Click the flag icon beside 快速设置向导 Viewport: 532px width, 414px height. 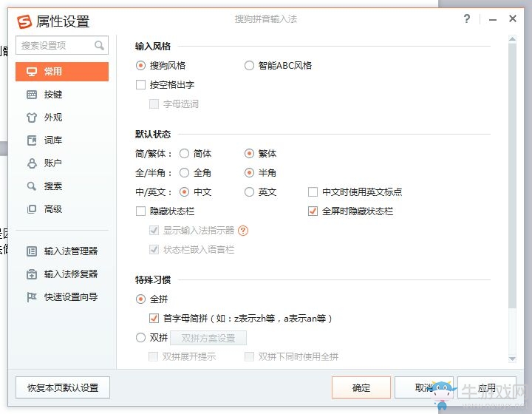tap(32, 297)
